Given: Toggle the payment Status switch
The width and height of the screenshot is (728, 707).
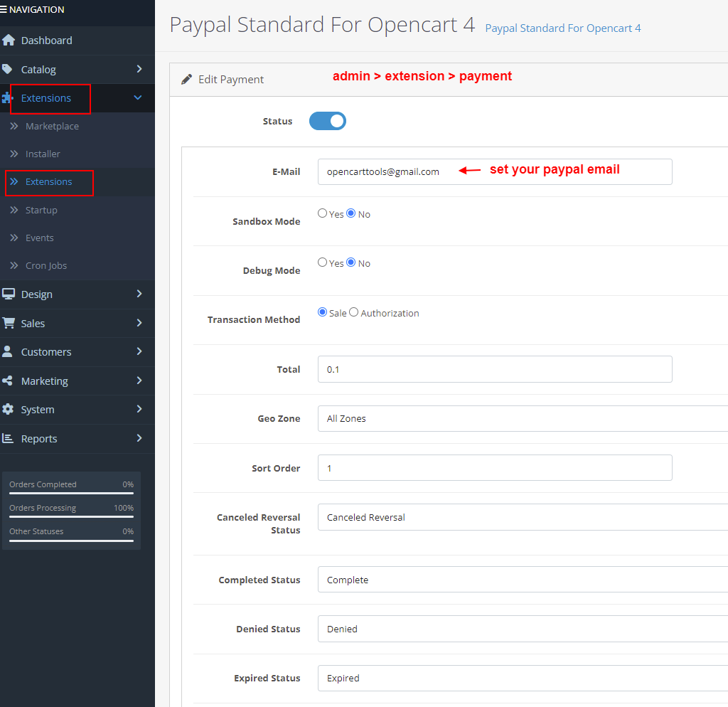Looking at the screenshot, I should pyautogui.click(x=327, y=121).
